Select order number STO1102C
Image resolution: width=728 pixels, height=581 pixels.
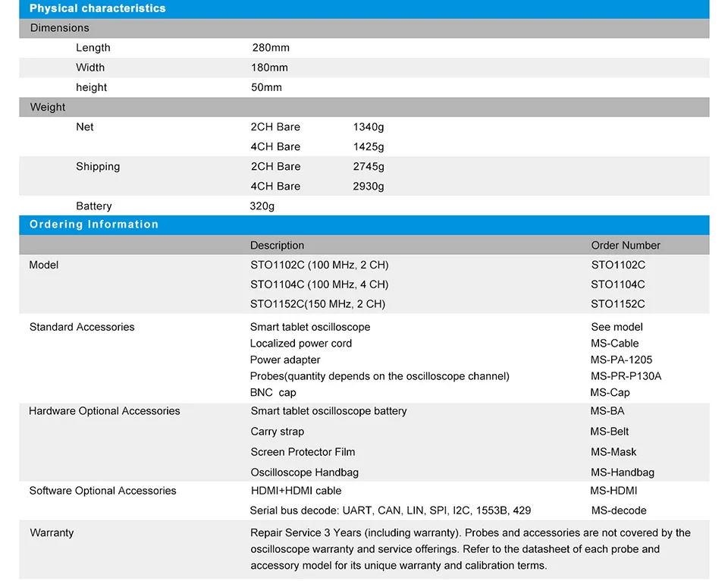point(618,265)
